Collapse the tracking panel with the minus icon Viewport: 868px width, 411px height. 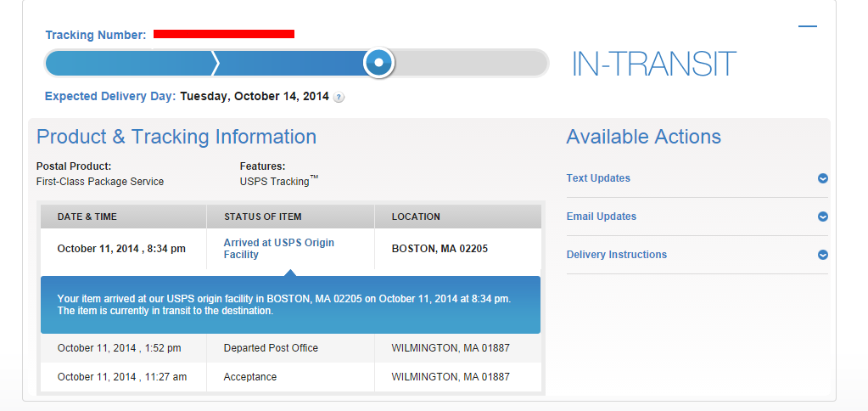(x=807, y=26)
